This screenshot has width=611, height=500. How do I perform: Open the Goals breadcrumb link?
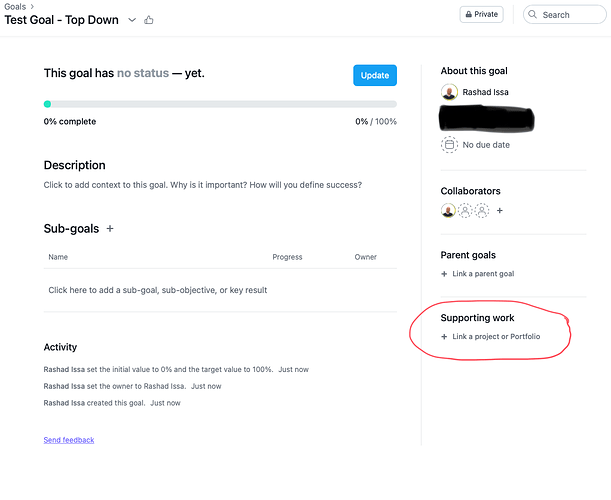(x=15, y=6)
